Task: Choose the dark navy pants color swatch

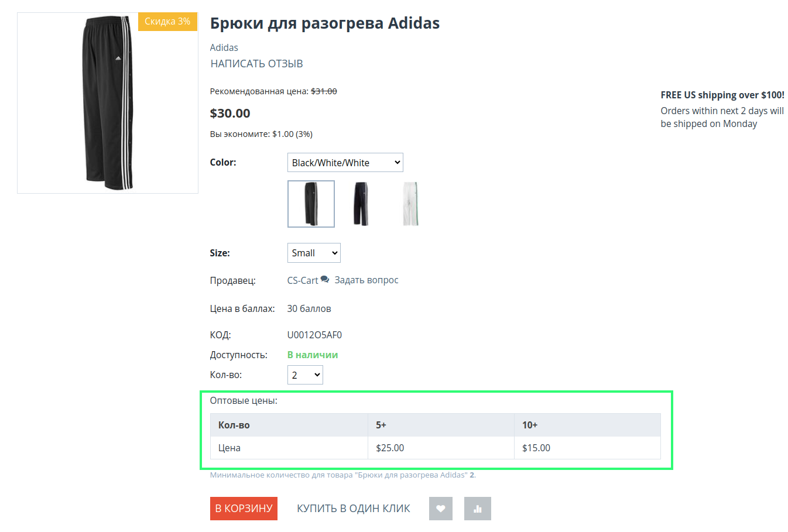Action: coord(361,204)
